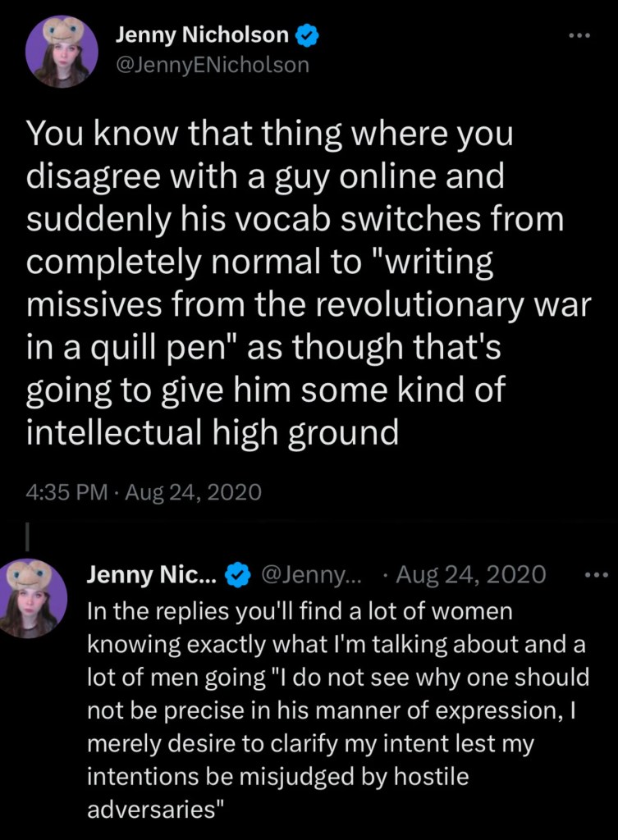This screenshot has width=618, height=840.
Task: Open profile picture on the main tweet
Action: 57,52
